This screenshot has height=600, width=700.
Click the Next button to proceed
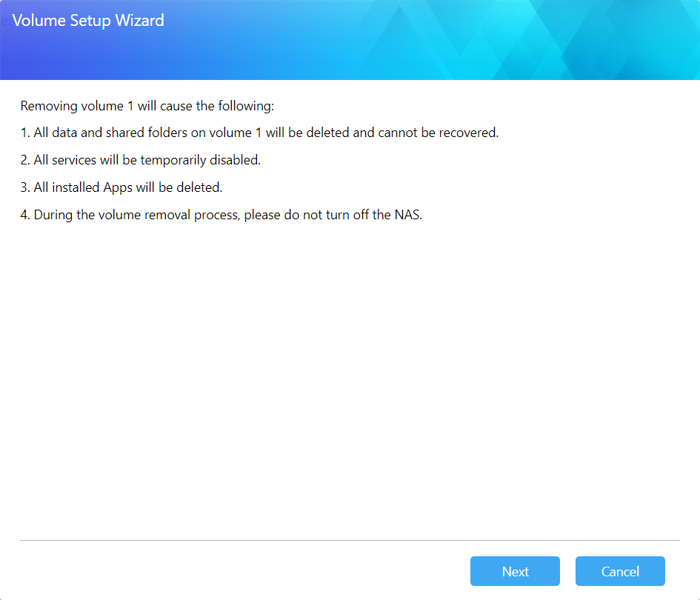[x=515, y=571]
